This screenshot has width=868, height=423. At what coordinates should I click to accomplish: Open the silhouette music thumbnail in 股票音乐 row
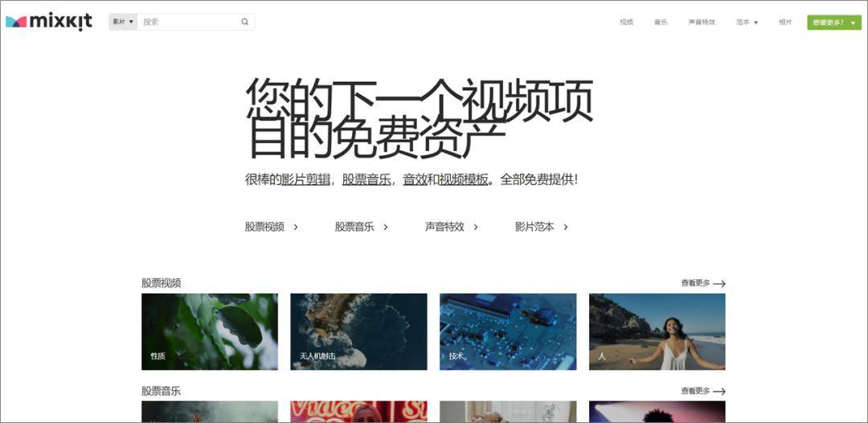(657, 412)
